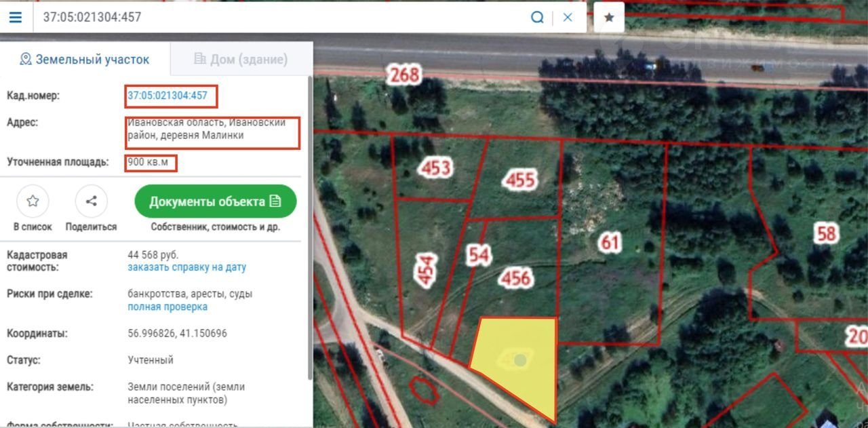Viewport: 868px width, 428px height.
Task: Select parcel 455 on the map
Action: coord(520,179)
